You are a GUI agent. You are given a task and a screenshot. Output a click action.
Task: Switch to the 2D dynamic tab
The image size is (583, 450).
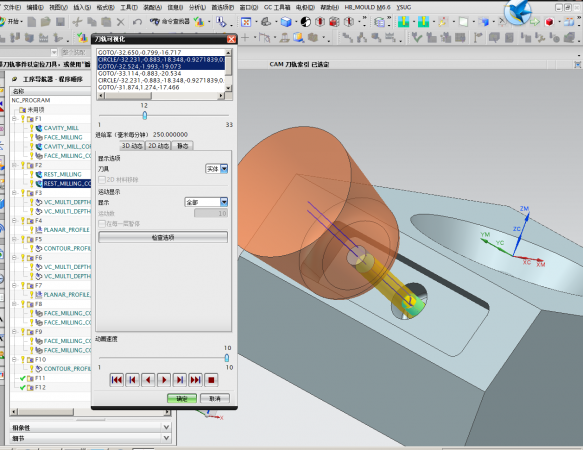(x=158, y=146)
